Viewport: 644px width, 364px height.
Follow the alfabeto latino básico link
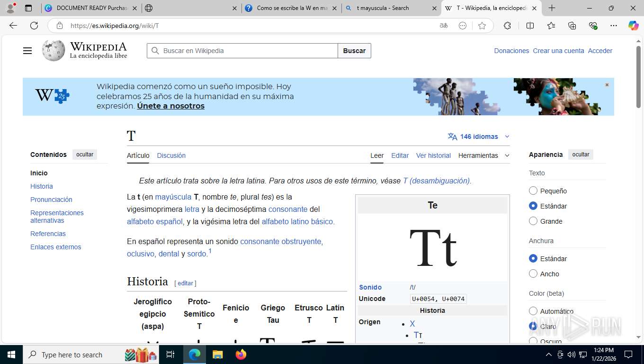(297, 221)
